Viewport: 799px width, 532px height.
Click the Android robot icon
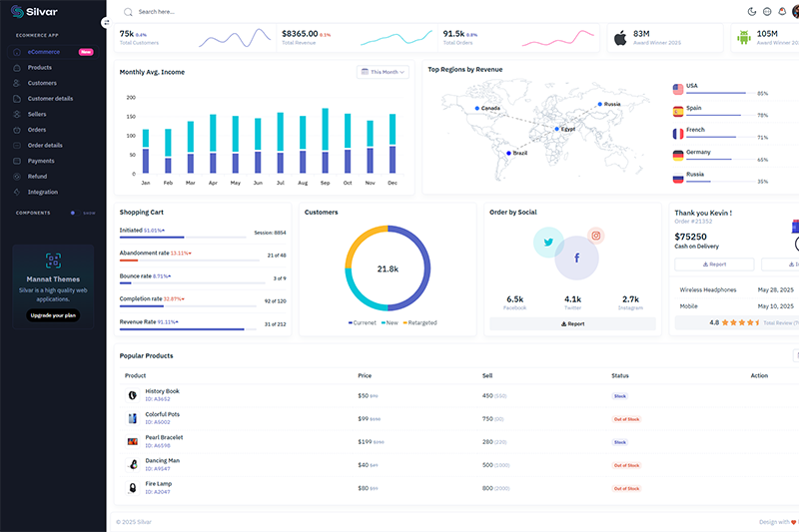tap(743, 38)
